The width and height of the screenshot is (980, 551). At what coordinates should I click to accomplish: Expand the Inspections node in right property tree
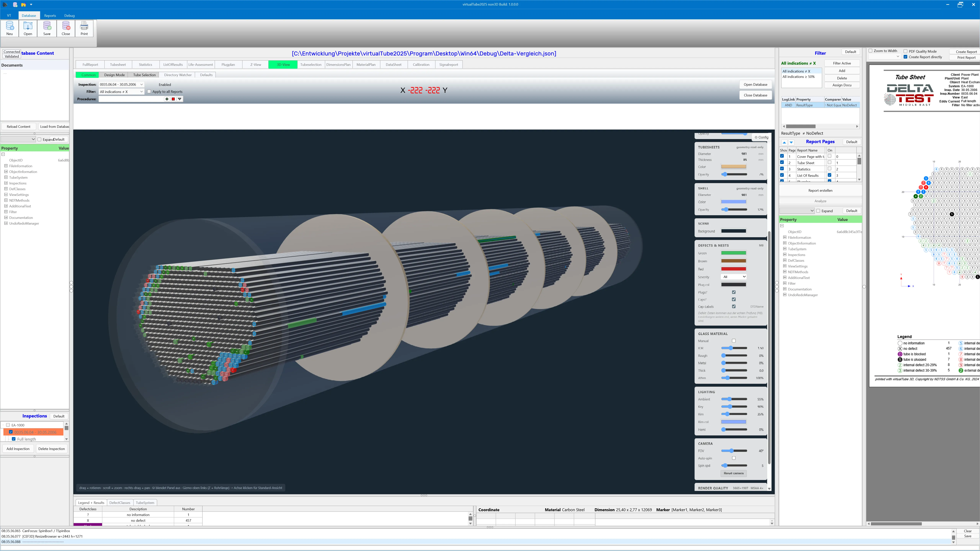coord(785,254)
